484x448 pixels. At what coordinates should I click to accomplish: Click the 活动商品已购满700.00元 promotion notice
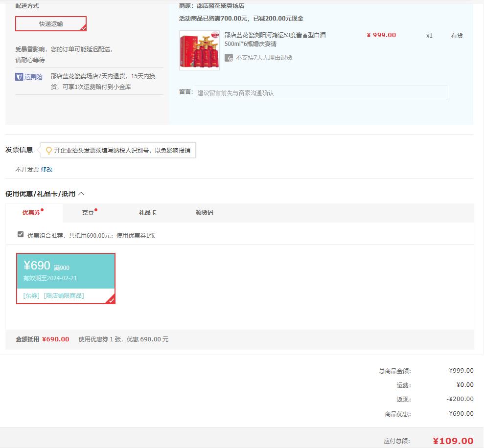pos(241,19)
